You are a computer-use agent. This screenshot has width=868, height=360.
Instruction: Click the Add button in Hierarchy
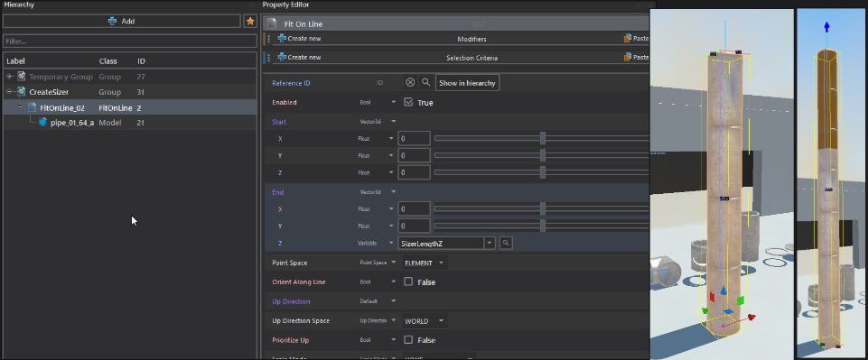(x=122, y=21)
